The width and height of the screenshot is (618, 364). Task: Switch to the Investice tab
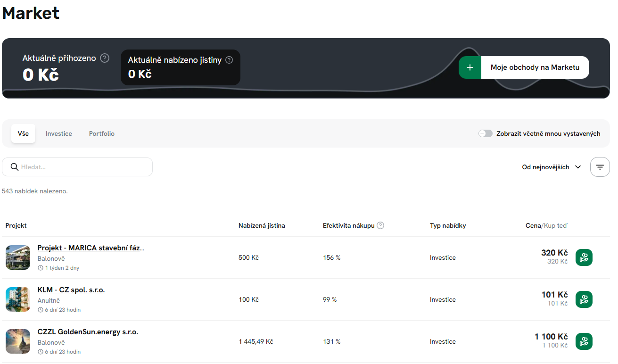pos(59,133)
